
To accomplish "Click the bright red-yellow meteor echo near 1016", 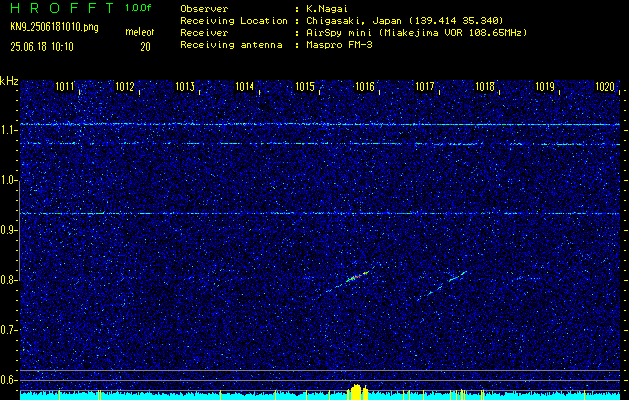I will [357, 276].
